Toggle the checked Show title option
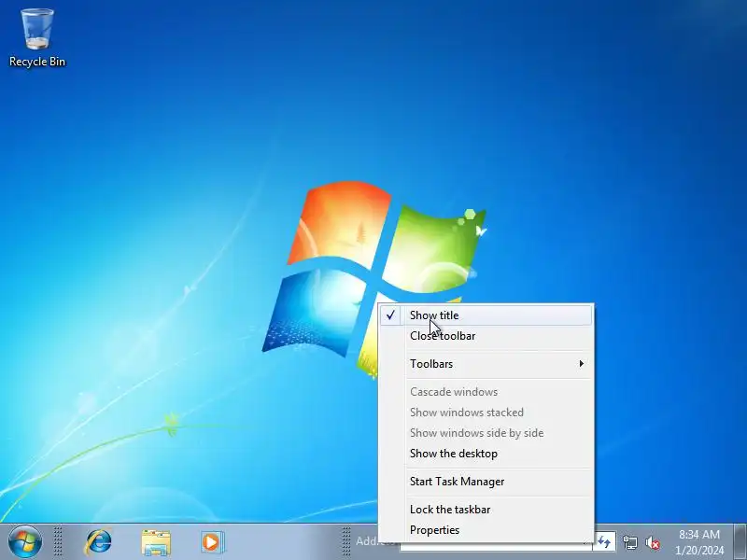This screenshot has width=747, height=560. tap(486, 315)
